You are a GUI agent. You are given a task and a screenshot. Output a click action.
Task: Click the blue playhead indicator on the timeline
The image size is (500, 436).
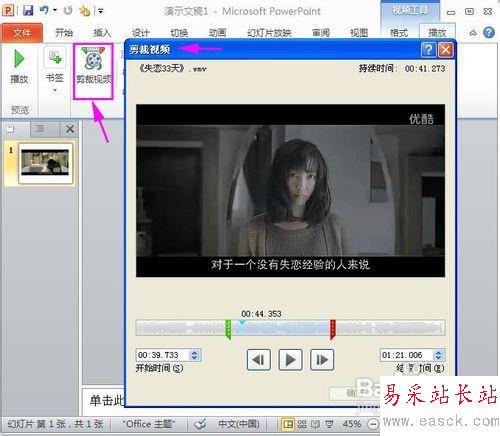point(242,322)
